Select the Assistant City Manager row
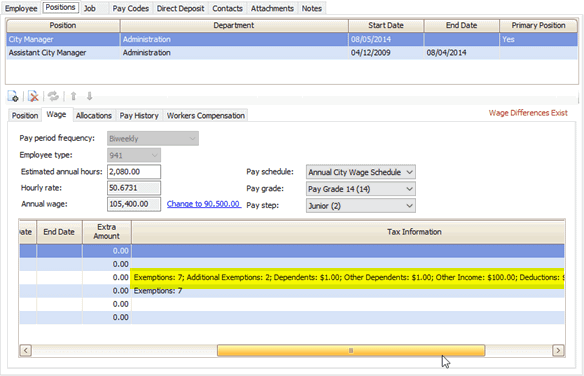The image size is (584, 376). (292, 52)
